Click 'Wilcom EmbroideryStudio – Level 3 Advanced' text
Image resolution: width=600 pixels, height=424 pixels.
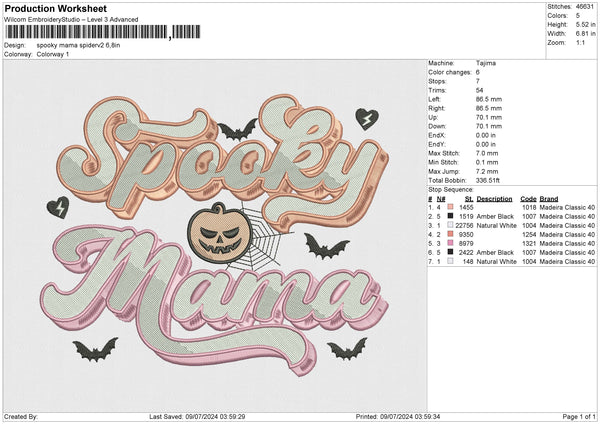pos(71,20)
